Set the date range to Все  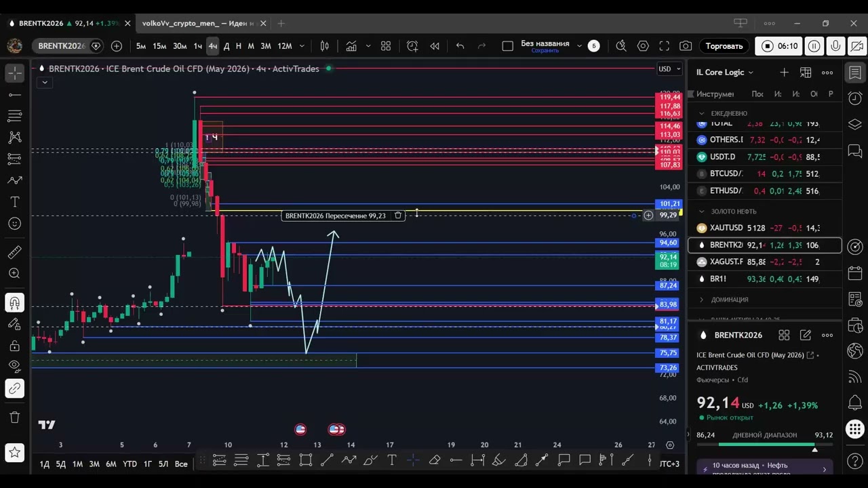click(x=181, y=464)
